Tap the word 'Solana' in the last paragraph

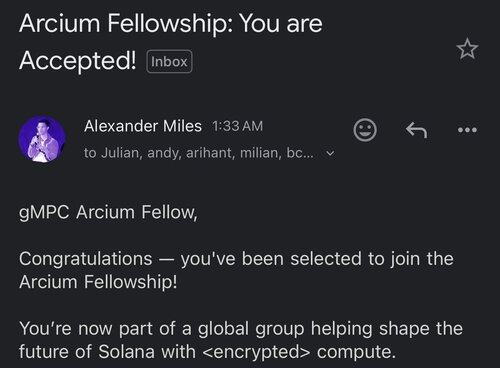pos(127,352)
